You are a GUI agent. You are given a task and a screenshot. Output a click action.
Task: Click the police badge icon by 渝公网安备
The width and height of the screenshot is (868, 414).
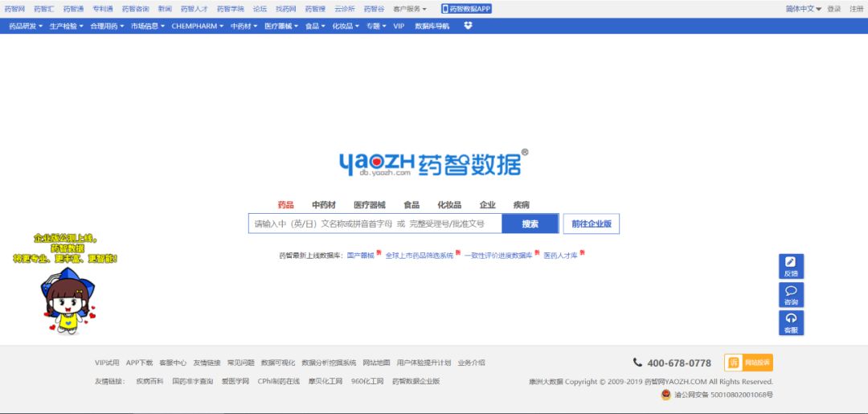(x=666, y=396)
